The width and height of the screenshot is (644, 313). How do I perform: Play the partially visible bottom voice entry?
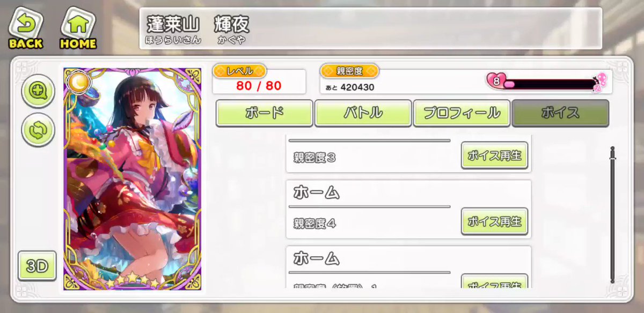coord(494,281)
